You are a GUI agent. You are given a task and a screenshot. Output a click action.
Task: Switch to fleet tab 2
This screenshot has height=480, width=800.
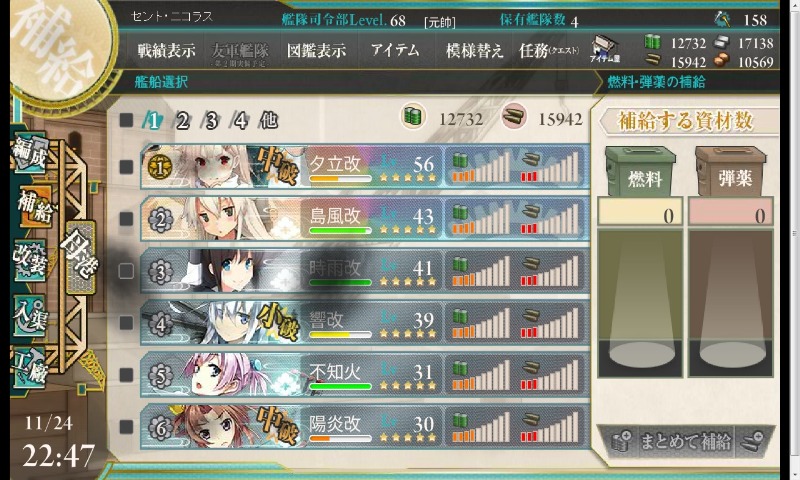182,120
